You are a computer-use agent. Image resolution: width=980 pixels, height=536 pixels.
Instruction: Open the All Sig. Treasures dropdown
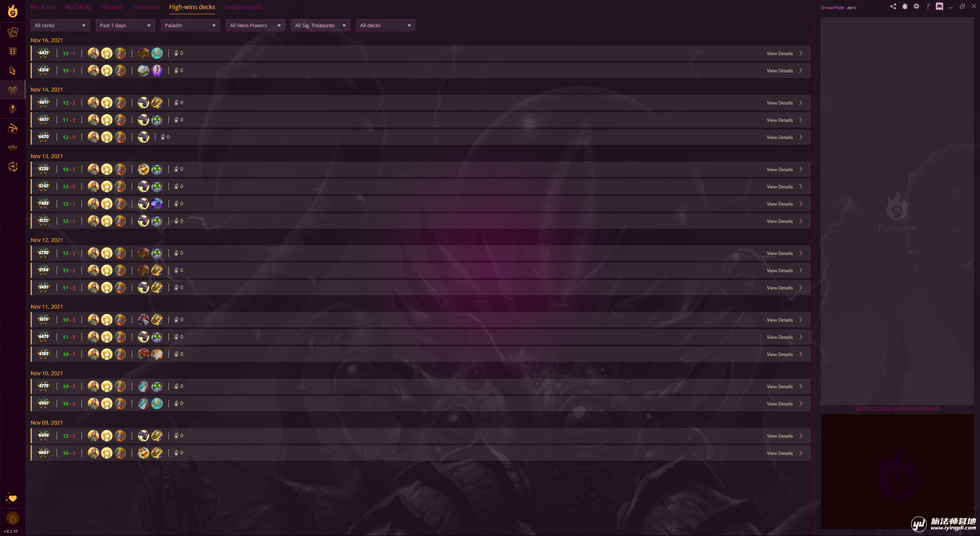point(320,25)
